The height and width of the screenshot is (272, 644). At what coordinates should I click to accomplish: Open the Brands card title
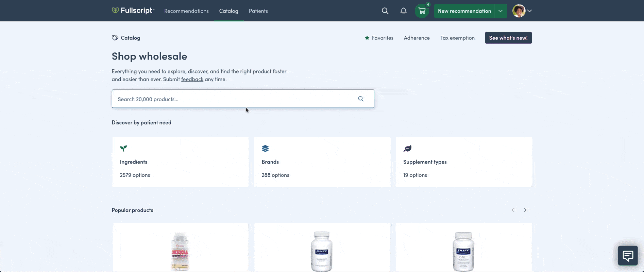click(x=270, y=162)
